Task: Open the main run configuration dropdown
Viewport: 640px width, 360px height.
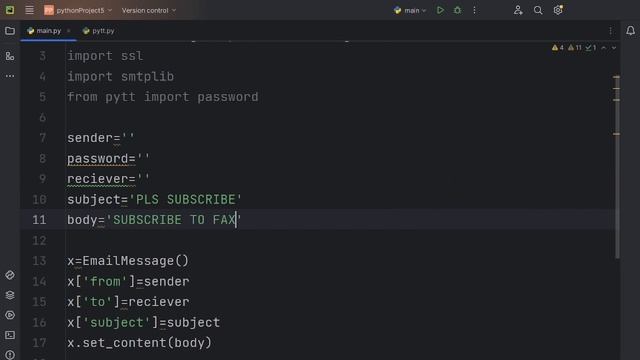Action: [410, 10]
